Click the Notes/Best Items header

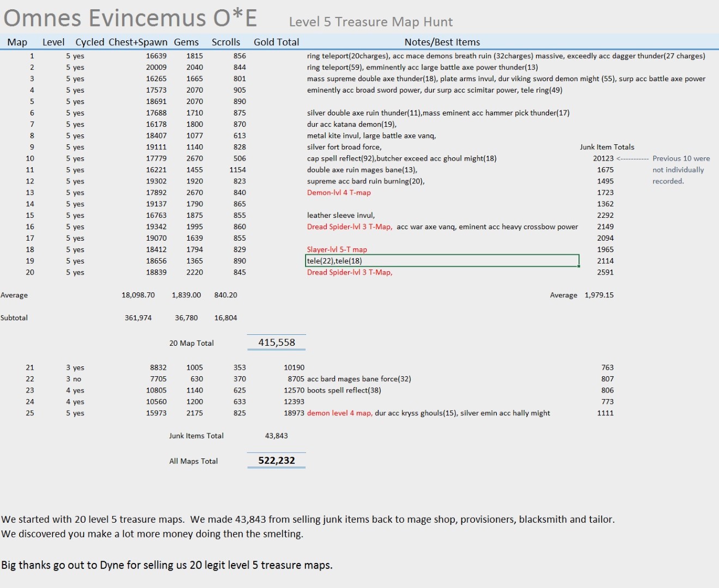442,42
